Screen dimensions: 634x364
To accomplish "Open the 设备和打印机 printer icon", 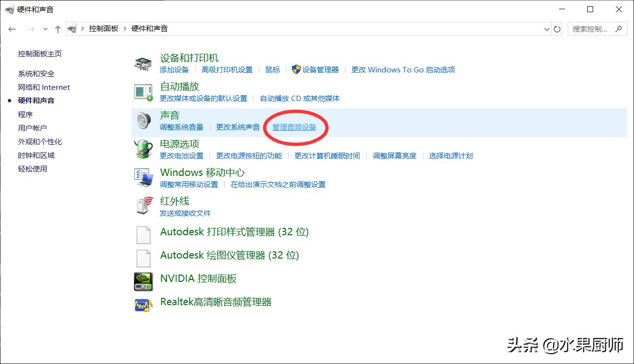I will coord(143,63).
